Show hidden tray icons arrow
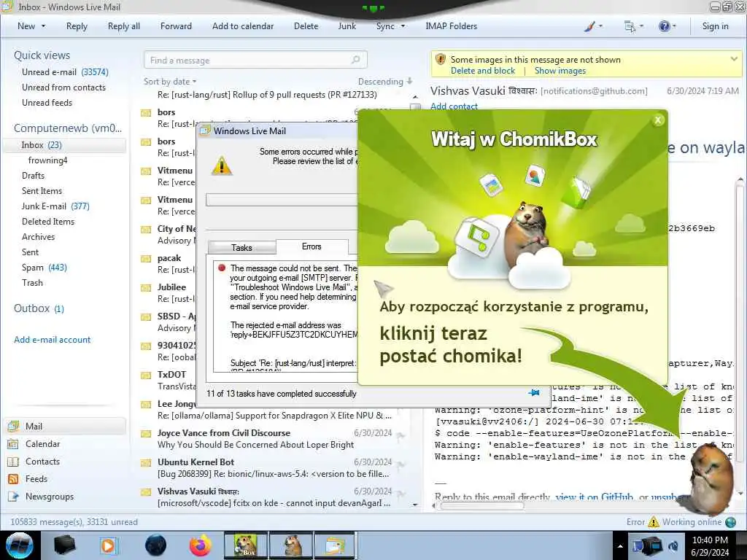This screenshot has height=560, width=747. pos(620,546)
